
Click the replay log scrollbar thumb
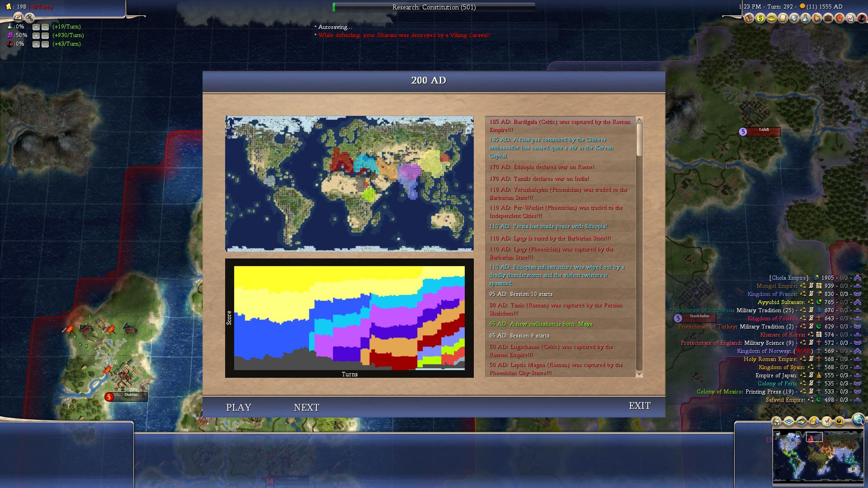(x=639, y=140)
